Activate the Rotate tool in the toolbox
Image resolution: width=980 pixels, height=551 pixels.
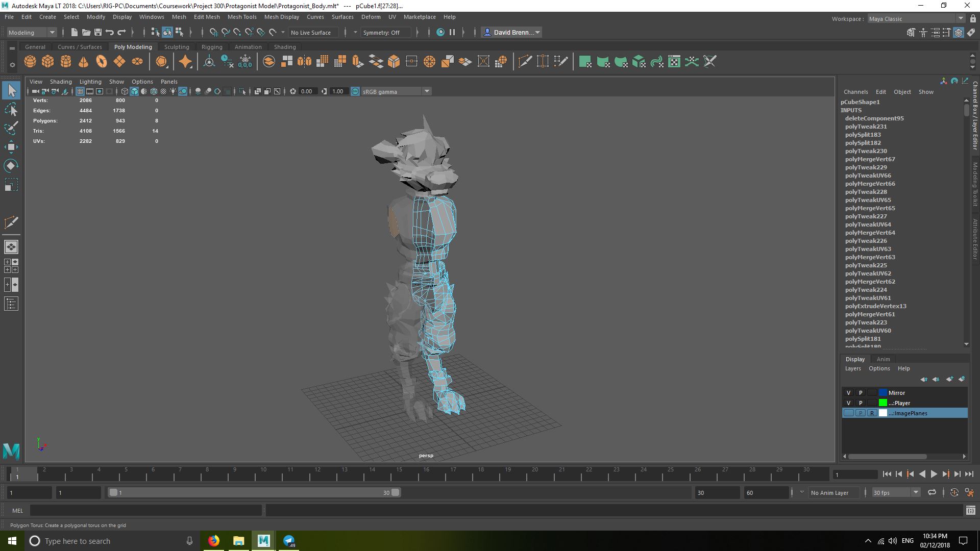[11, 166]
